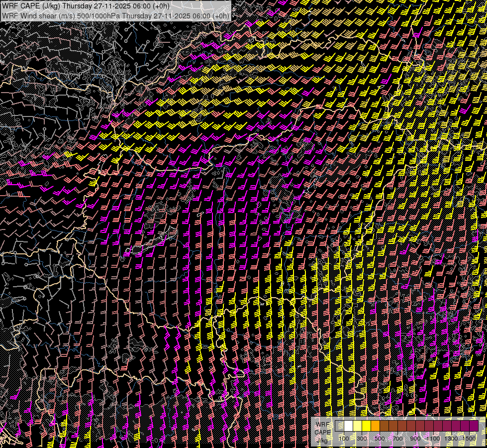The height and width of the screenshot is (448, 487).
Task: Click first brown swatch right of orange
Action: pos(385,426)
